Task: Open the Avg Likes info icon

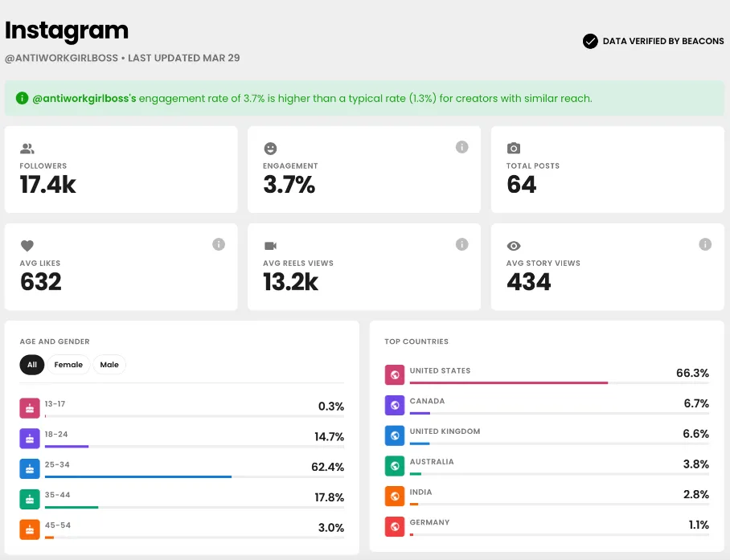Action: point(219,244)
